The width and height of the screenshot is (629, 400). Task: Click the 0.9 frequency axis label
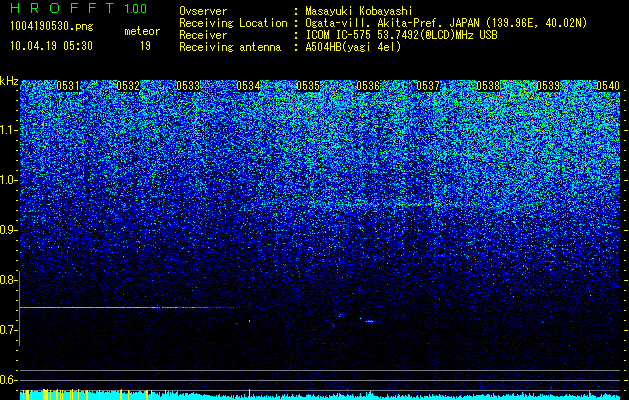coord(8,230)
